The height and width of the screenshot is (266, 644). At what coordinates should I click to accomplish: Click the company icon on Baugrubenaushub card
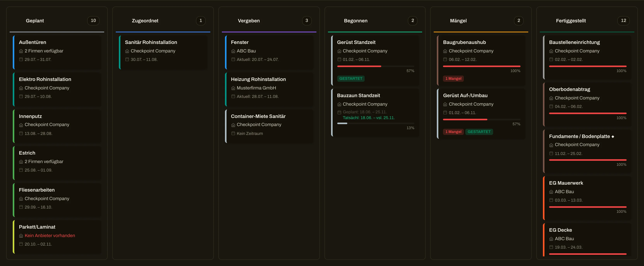click(445, 51)
